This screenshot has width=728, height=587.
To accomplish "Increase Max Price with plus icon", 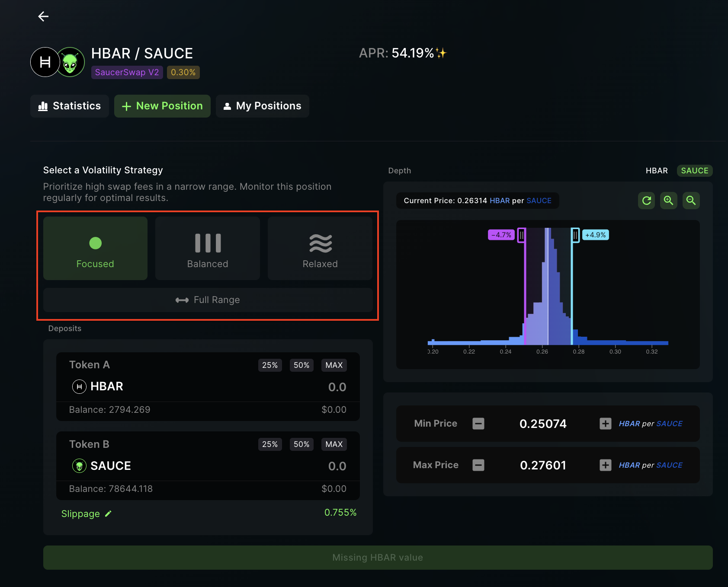I will (x=606, y=465).
